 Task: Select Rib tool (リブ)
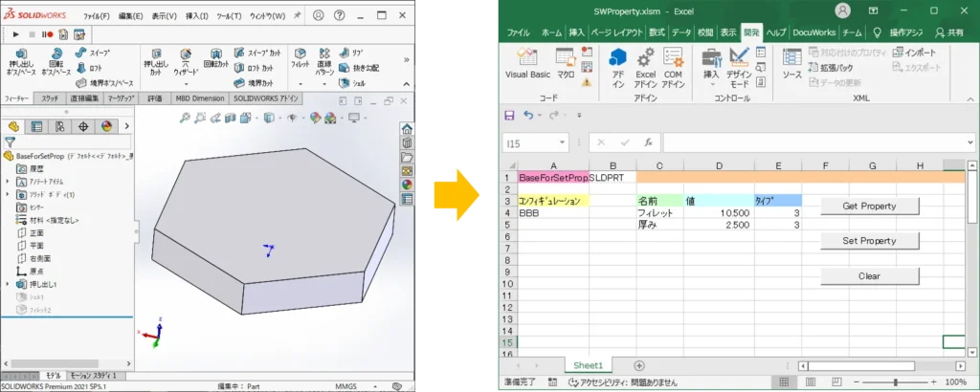click(x=352, y=53)
